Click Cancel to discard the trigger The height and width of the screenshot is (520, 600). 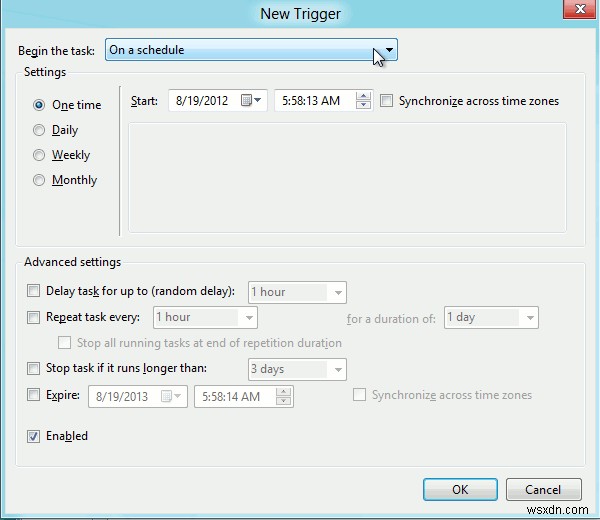(543, 489)
